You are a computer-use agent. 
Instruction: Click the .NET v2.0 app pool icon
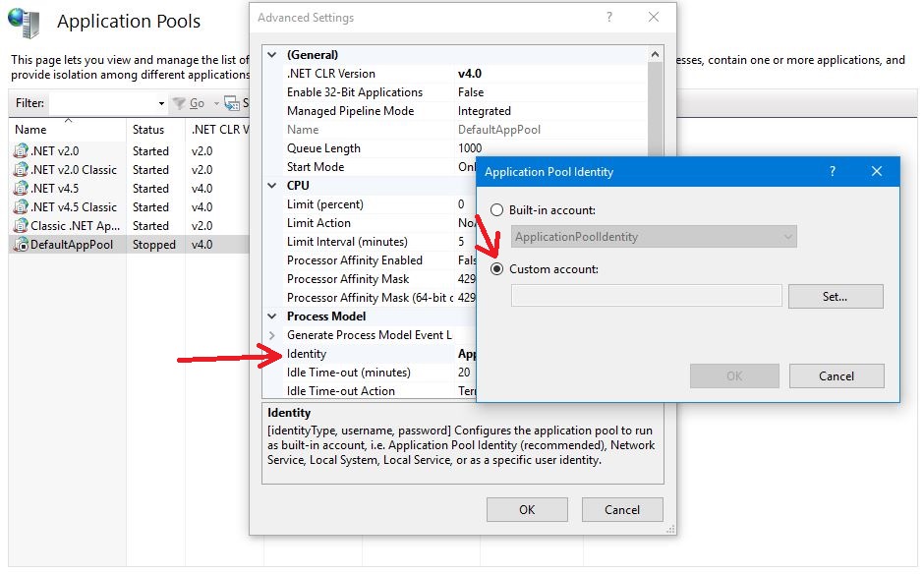tap(21, 151)
